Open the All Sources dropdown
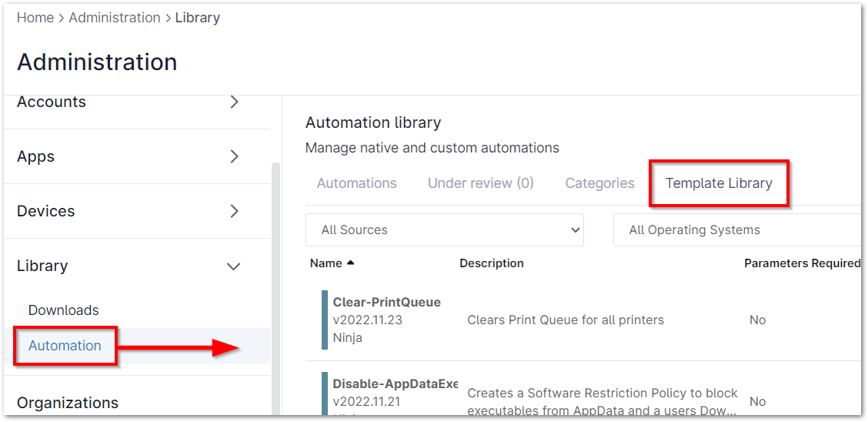This screenshot has width=868, height=422. (x=445, y=229)
